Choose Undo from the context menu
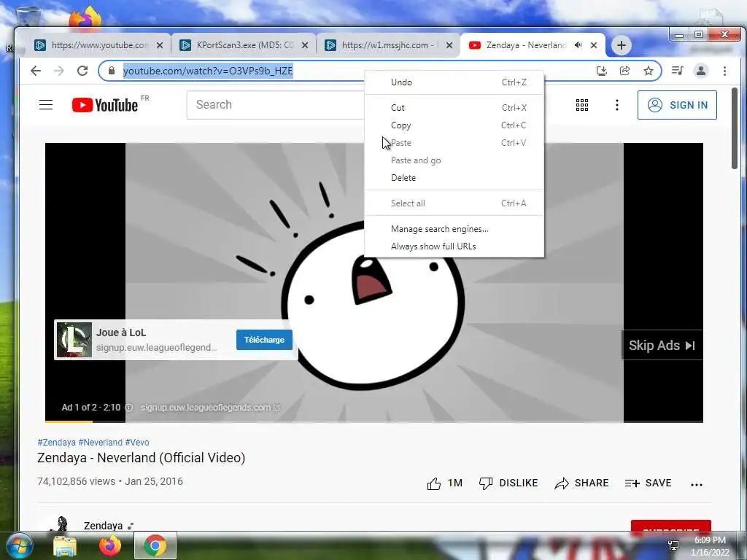747x560 pixels. [x=454, y=82]
